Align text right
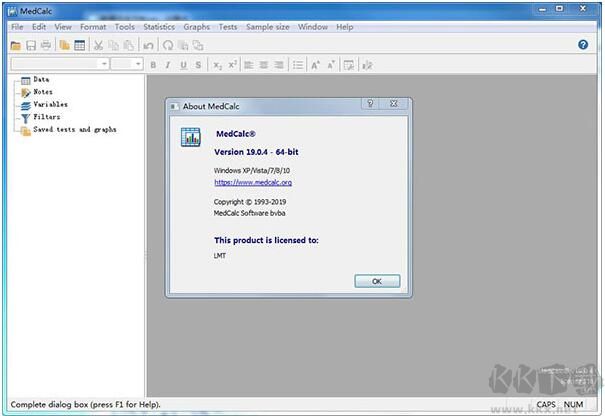The width and height of the screenshot is (605, 416). coord(279,65)
